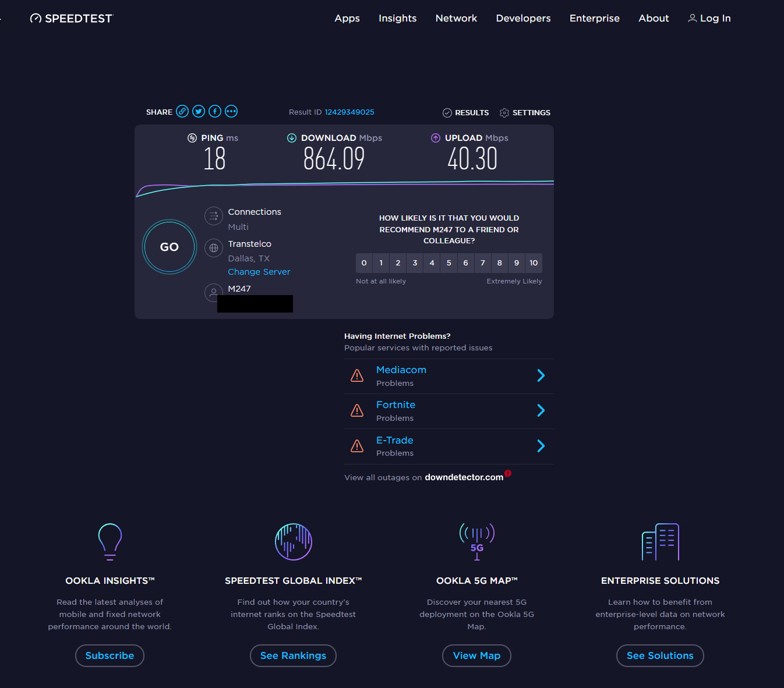
Task: Select rating 6 in recommendation survey
Action: pos(465,263)
